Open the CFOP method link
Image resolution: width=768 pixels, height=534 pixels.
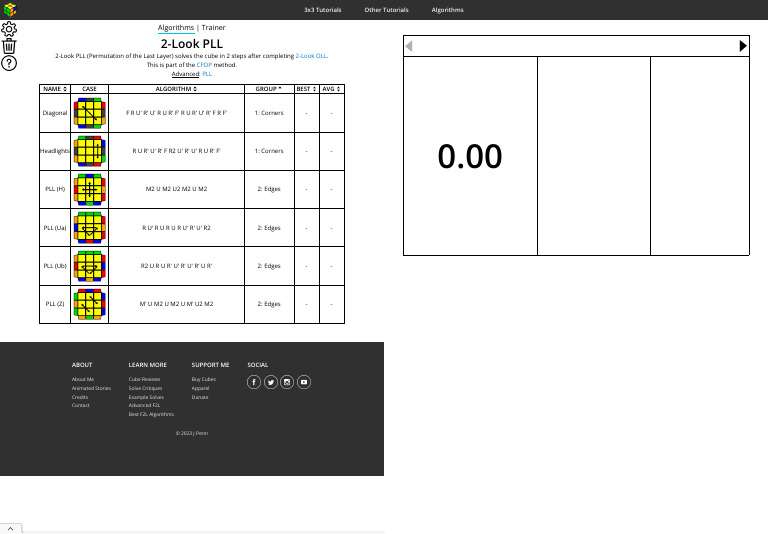[204, 65]
